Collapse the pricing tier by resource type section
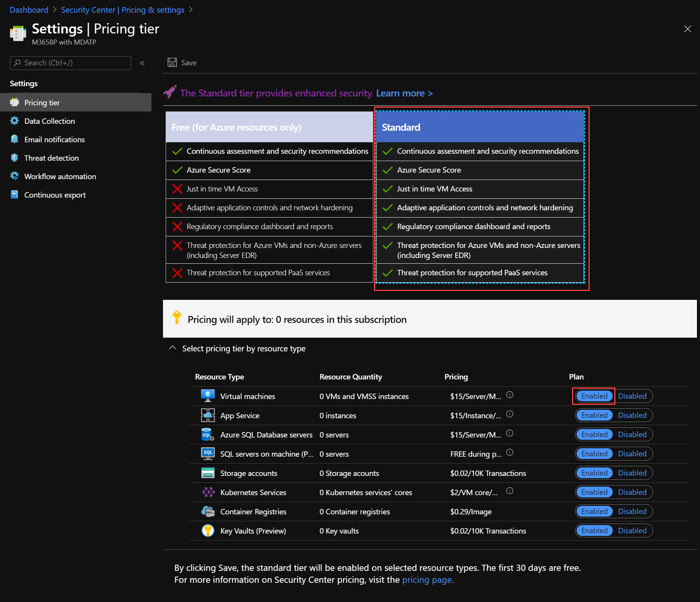700x602 pixels. coord(173,348)
